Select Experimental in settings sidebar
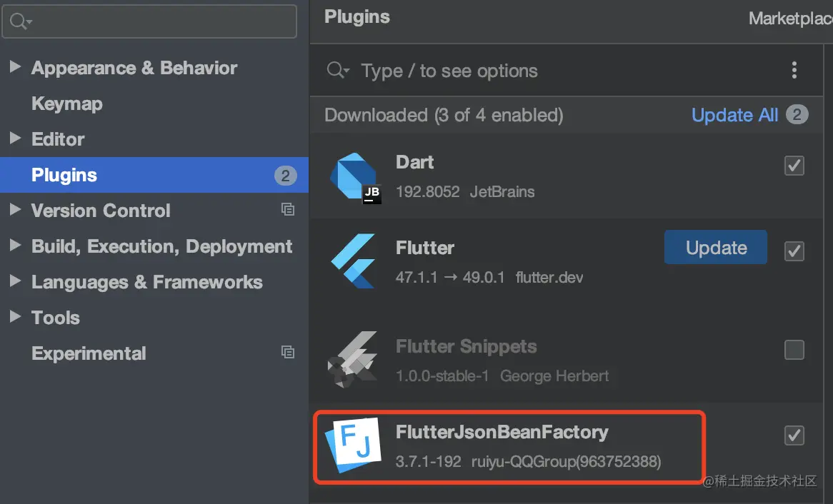833x504 pixels. [x=89, y=353]
